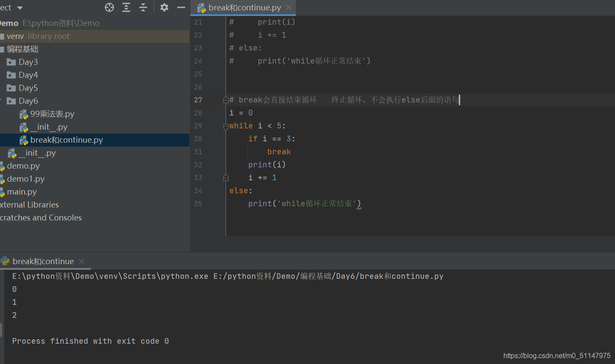Click line number 27 in gutter
This screenshot has width=615, height=364.
pos(198,100)
